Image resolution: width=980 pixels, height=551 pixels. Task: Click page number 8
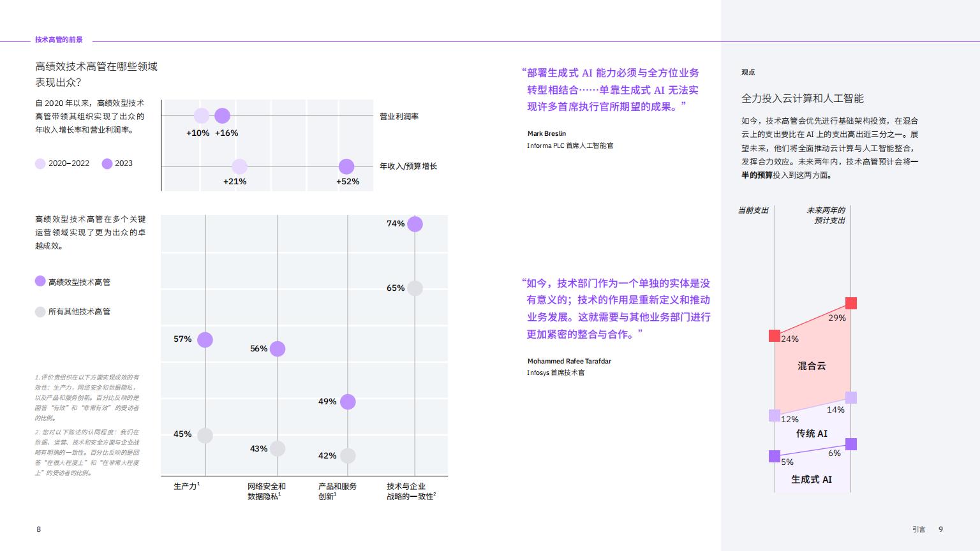39,529
